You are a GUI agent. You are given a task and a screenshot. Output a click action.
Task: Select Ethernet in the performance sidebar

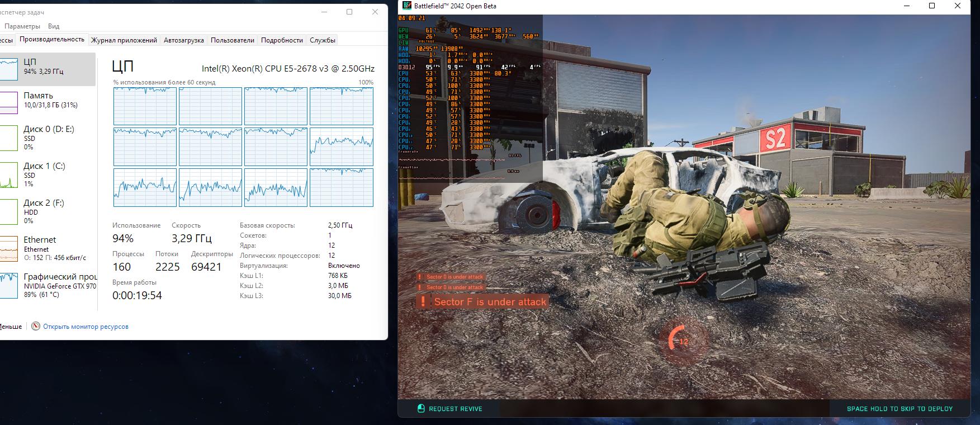click(x=48, y=248)
